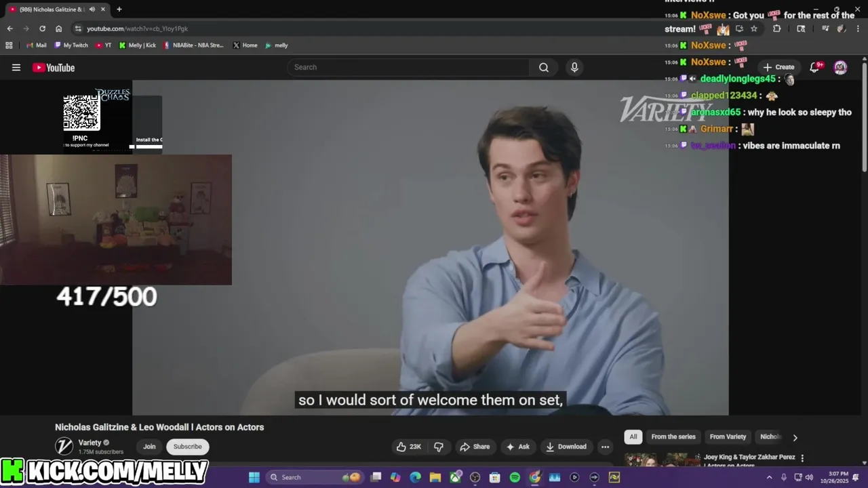Open the X Home bookmark
The width and height of the screenshot is (868, 488).
coord(245,45)
